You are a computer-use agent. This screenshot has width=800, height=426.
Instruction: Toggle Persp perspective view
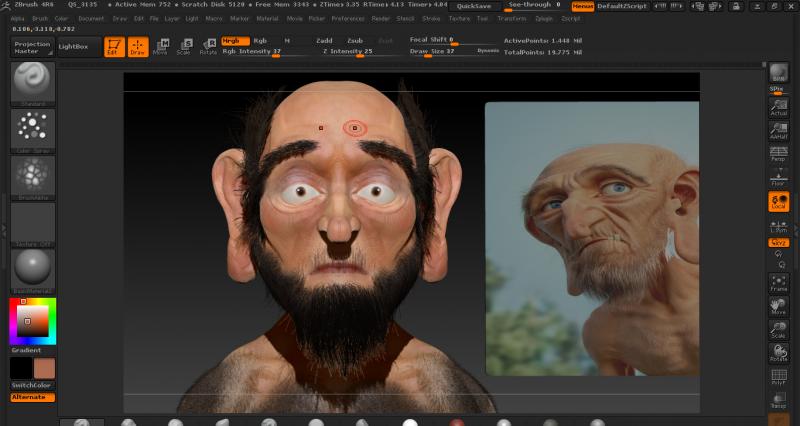(x=779, y=154)
